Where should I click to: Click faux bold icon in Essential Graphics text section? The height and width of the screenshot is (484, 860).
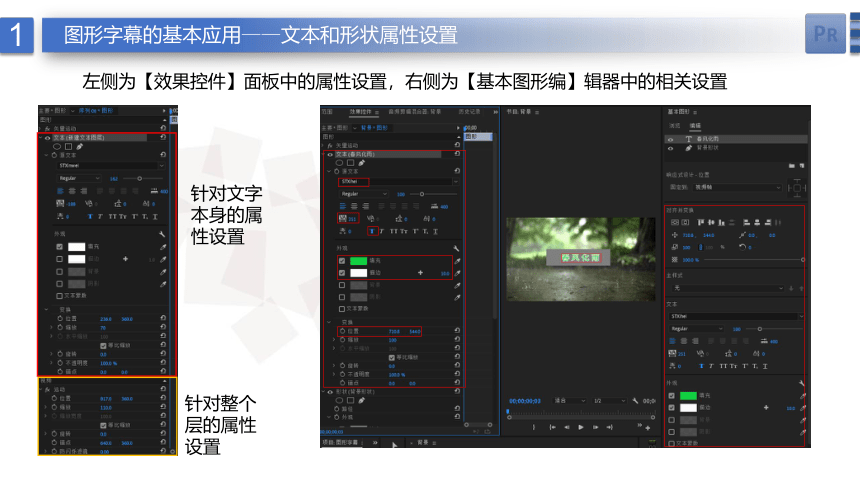(701, 366)
